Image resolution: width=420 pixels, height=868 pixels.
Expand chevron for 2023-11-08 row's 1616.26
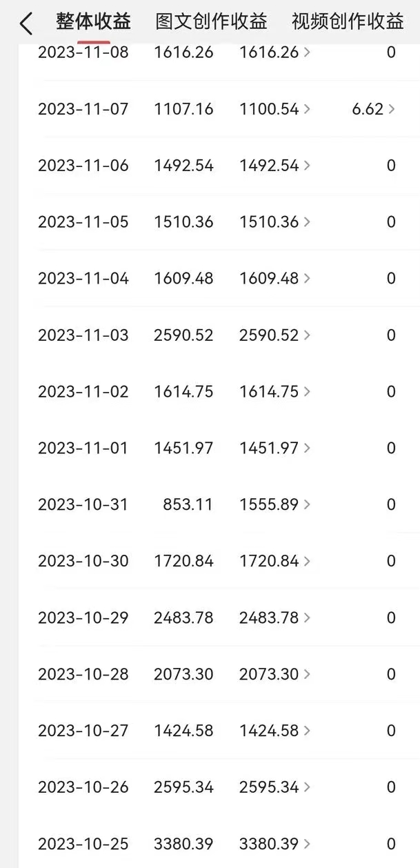tap(307, 52)
